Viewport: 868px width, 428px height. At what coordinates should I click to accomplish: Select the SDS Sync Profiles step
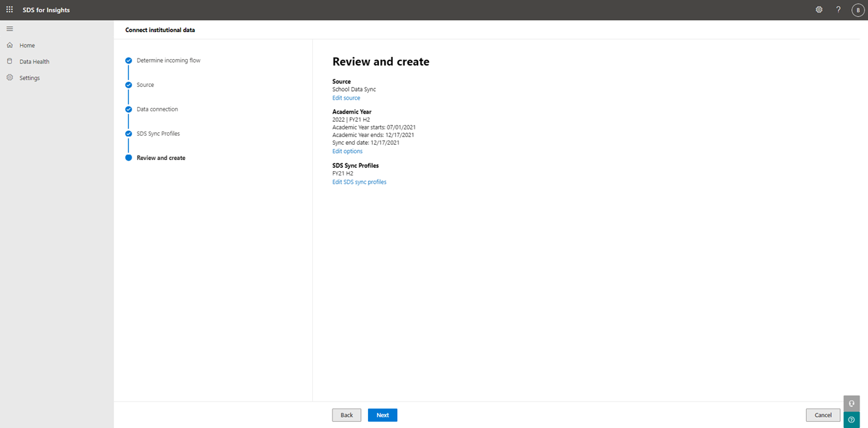click(x=158, y=134)
